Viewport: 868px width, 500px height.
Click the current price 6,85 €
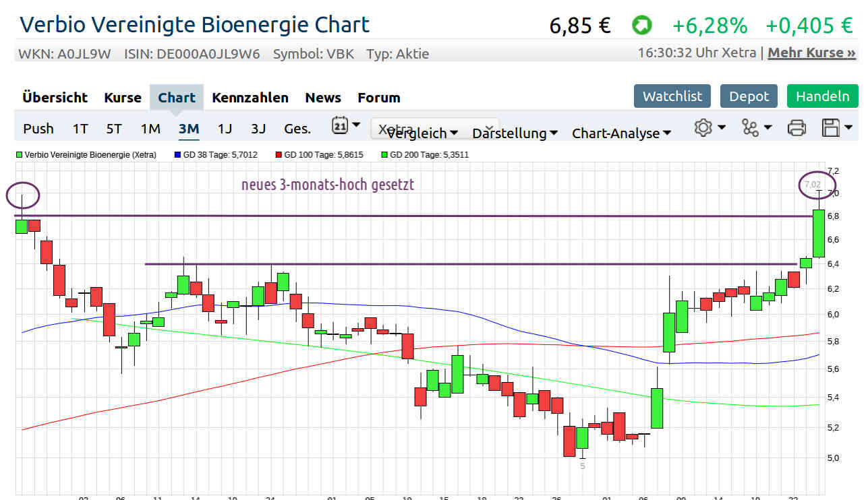pos(580,26)
